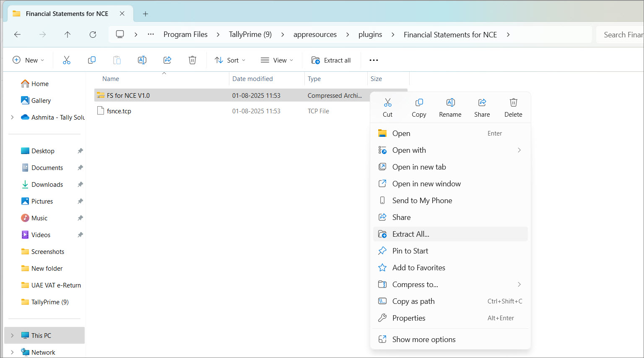Image resolution: width=644 pixels, height=358 pixels.
Task: Open the View dropdown menu
Action: 277,60
